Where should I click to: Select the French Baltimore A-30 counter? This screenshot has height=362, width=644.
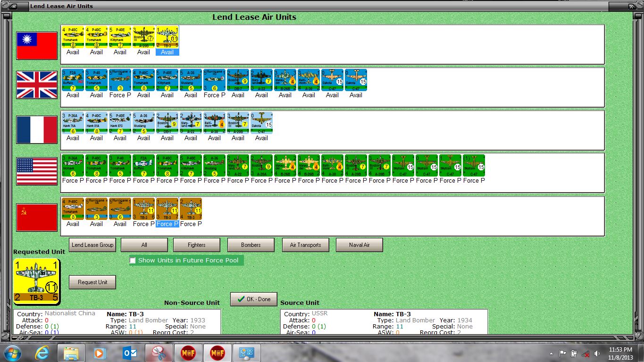(214, 123)
